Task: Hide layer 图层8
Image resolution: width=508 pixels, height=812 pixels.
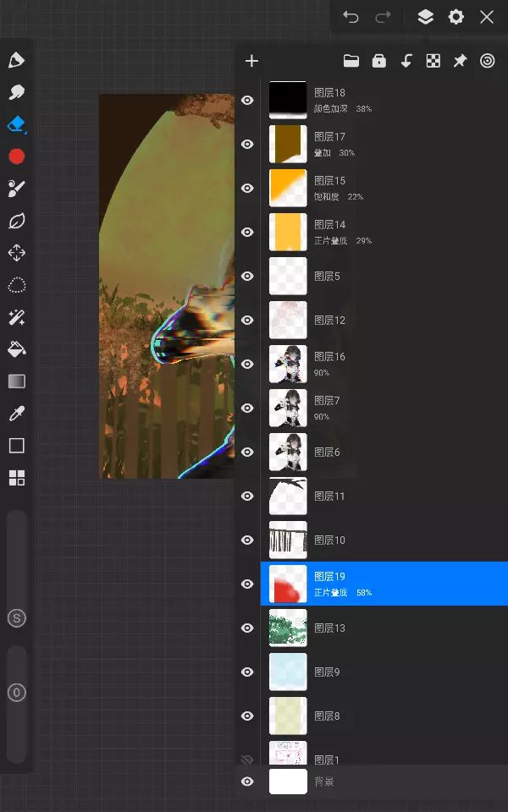Action: (x=248, y=716)
